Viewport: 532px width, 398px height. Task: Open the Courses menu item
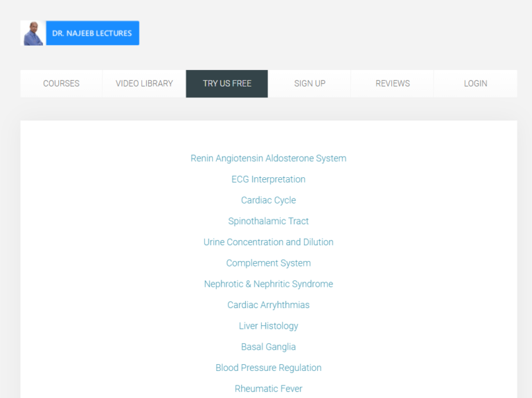tap(61, 84)
